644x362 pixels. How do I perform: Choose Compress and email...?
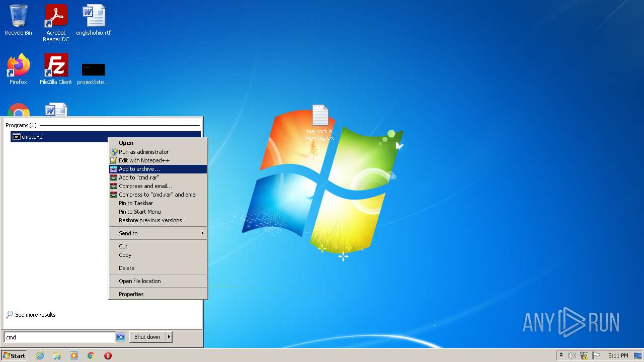(x=158, y=186)
